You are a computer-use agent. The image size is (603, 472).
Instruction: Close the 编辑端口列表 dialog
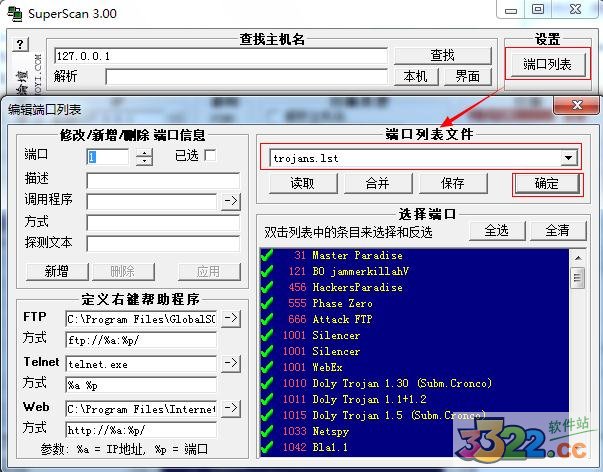tap(577, 105)
